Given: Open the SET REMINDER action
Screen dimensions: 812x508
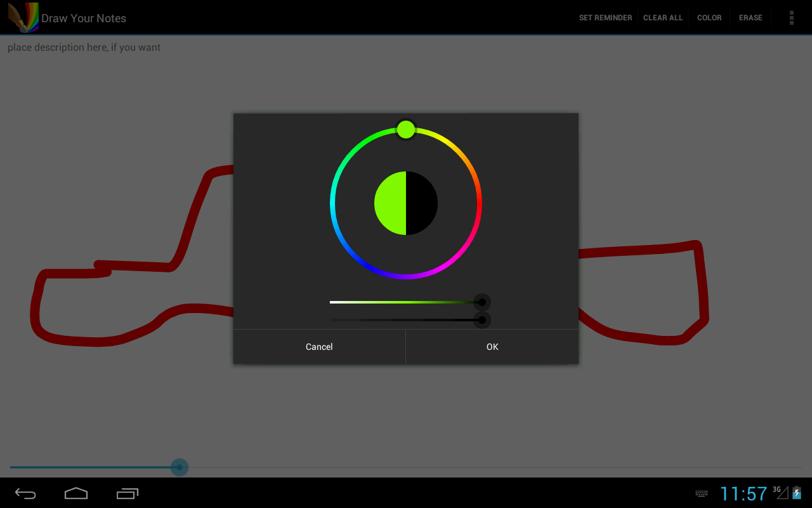Looking at the screenshot, I should (x=605, y=18).
